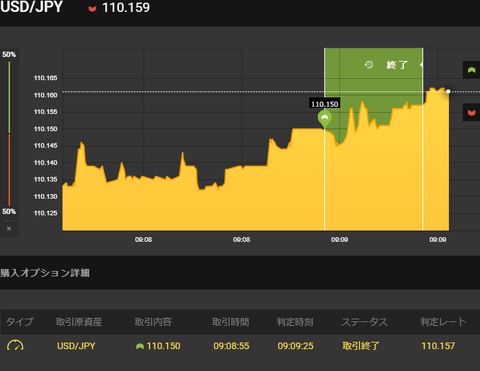
Task: Click the 取引時間 column header
Action: coord(231,322)
